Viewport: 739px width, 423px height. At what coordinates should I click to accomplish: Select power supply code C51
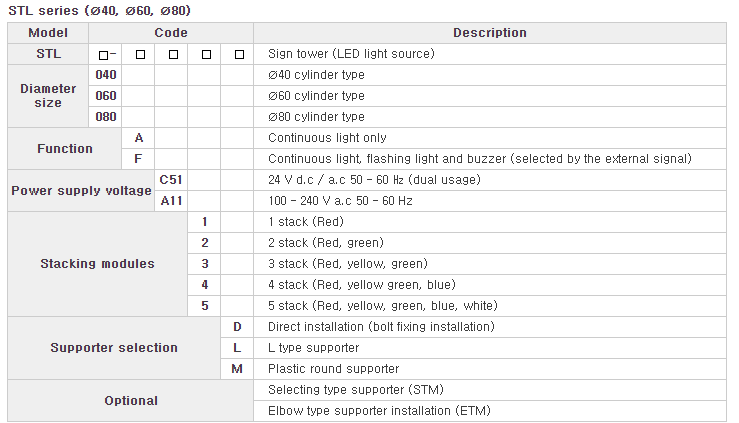pos(171,180)
